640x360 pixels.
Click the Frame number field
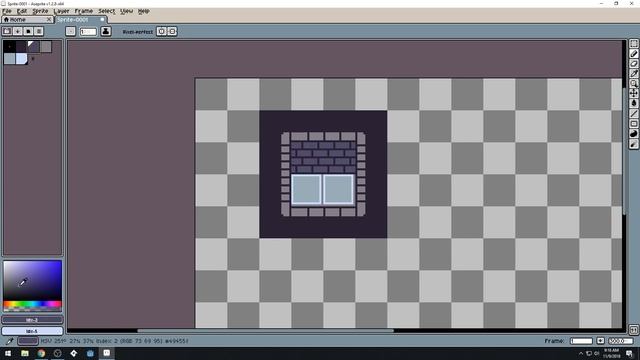tap(581, 341)
